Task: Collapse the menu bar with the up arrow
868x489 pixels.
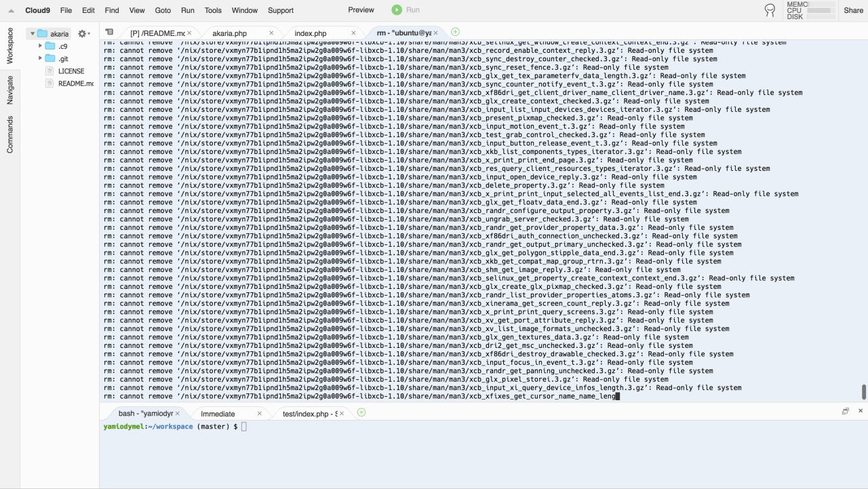Action: 11,10
